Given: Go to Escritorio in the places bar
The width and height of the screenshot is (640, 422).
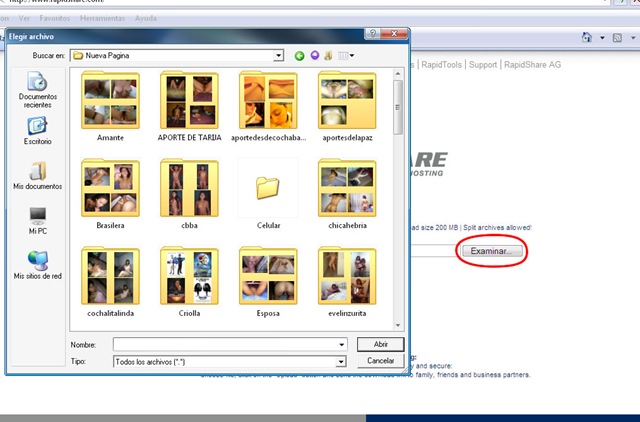Looking at the screenshot, I should (38, 131).
